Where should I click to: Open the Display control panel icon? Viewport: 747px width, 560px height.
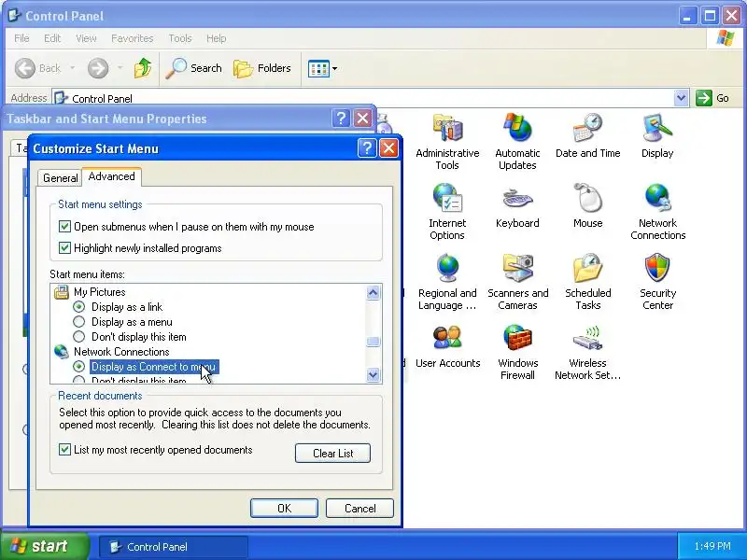pyautogui.click(x=657, y=128)
